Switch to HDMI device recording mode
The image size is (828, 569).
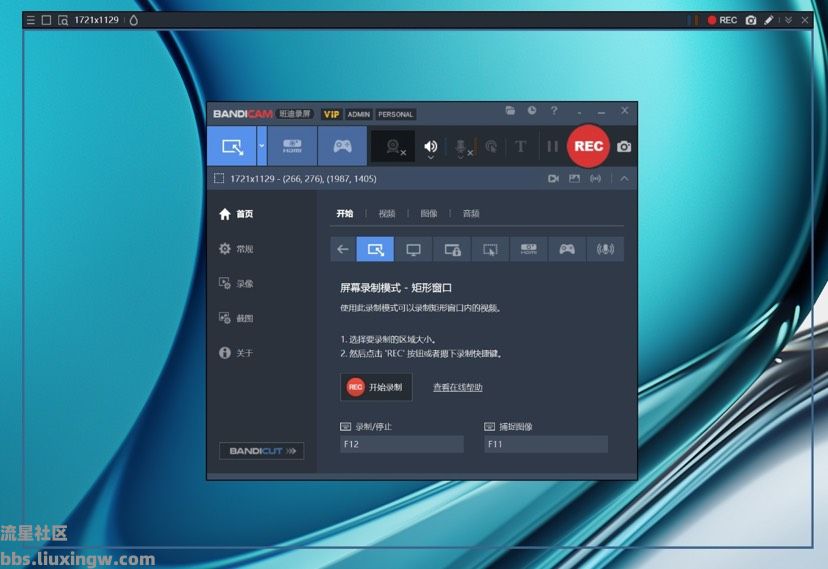tap(292, 146)
